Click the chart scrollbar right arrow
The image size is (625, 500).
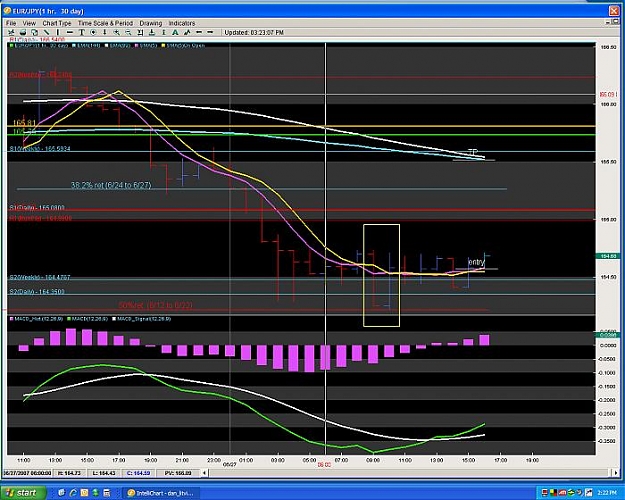(615, 473)
